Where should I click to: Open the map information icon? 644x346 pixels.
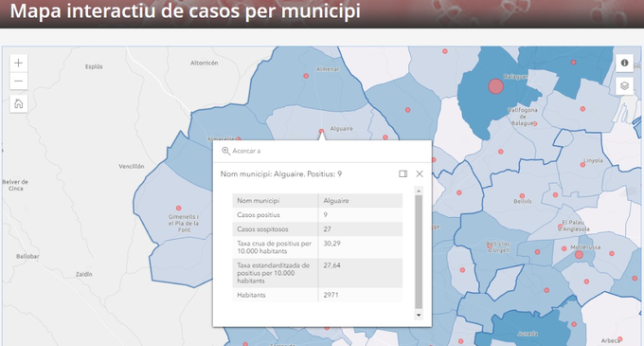click(624, 63)
